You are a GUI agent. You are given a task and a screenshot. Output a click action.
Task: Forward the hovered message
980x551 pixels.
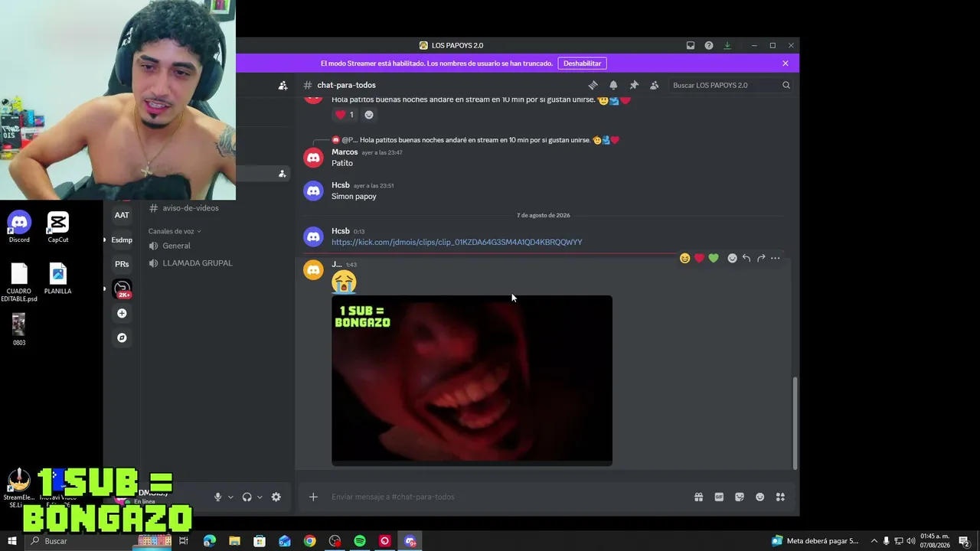761,259
